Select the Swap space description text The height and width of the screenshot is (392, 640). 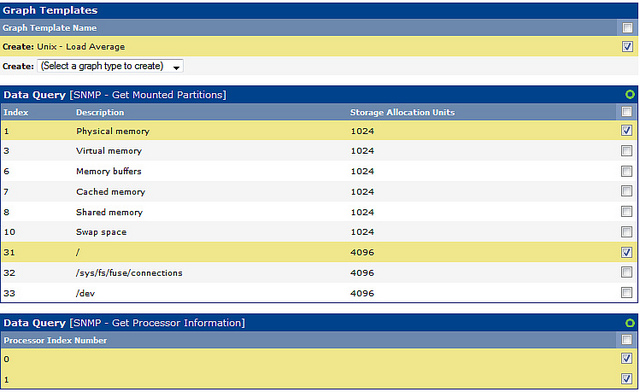click(x=101, y=232)
